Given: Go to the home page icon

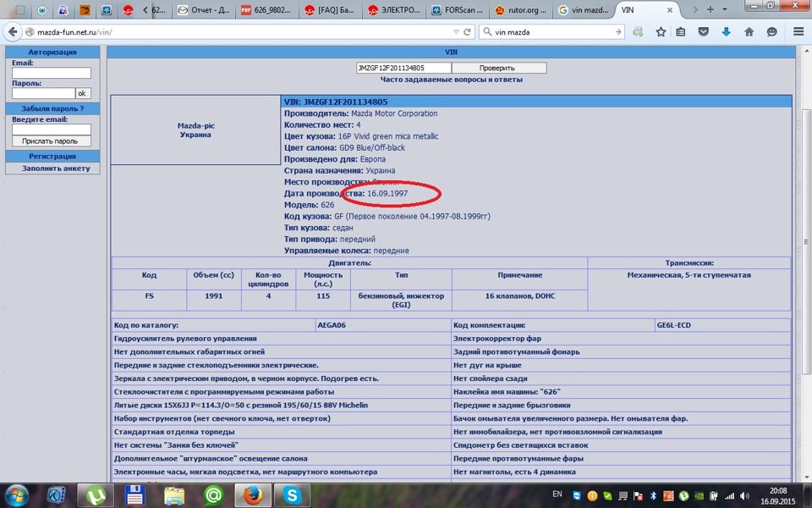Looking at the screenshot, I should [x=749, y=31].
